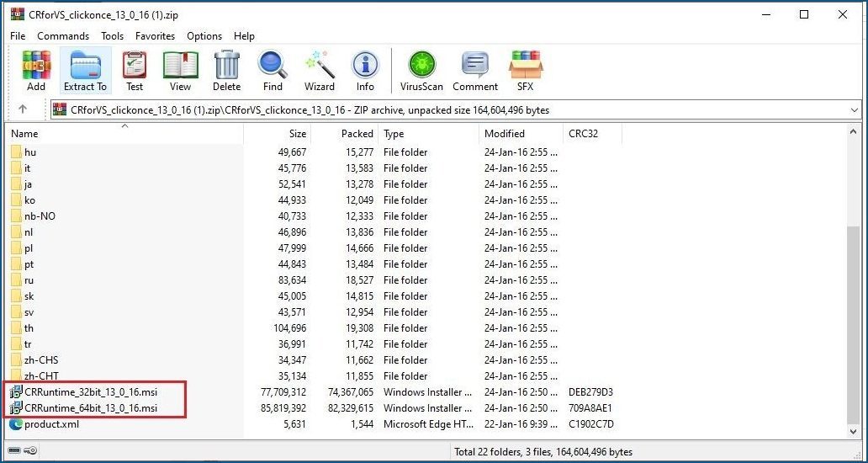Go up one level arrow
The height and width of the screenshot is (463, 868).
tap(23, 109)
